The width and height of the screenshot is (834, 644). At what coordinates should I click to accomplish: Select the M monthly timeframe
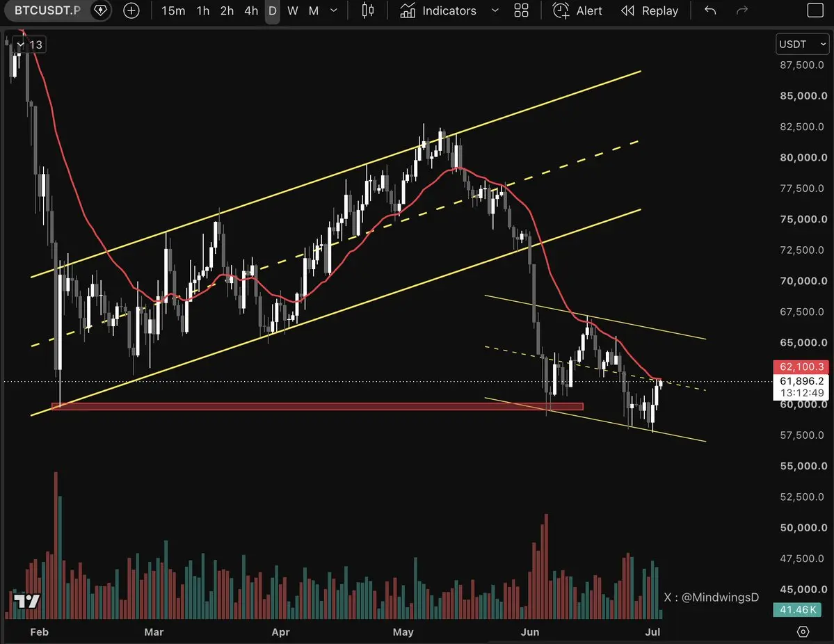tap(314, 10)
